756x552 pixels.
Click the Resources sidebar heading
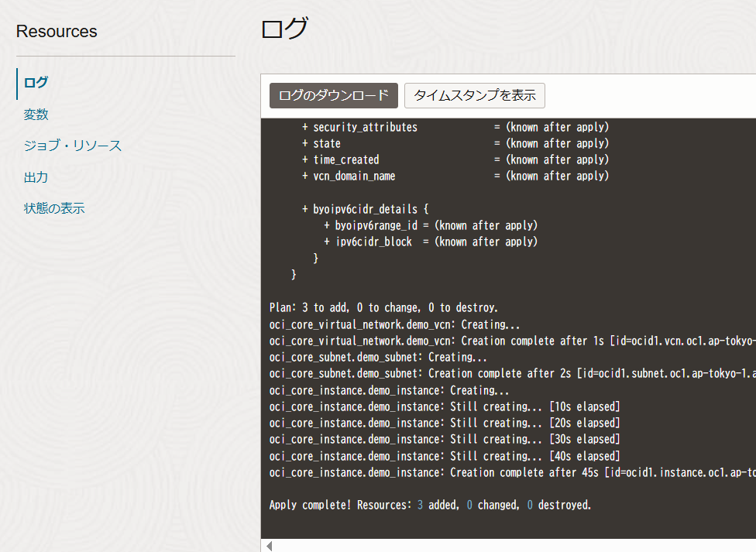tap(57, 31)
